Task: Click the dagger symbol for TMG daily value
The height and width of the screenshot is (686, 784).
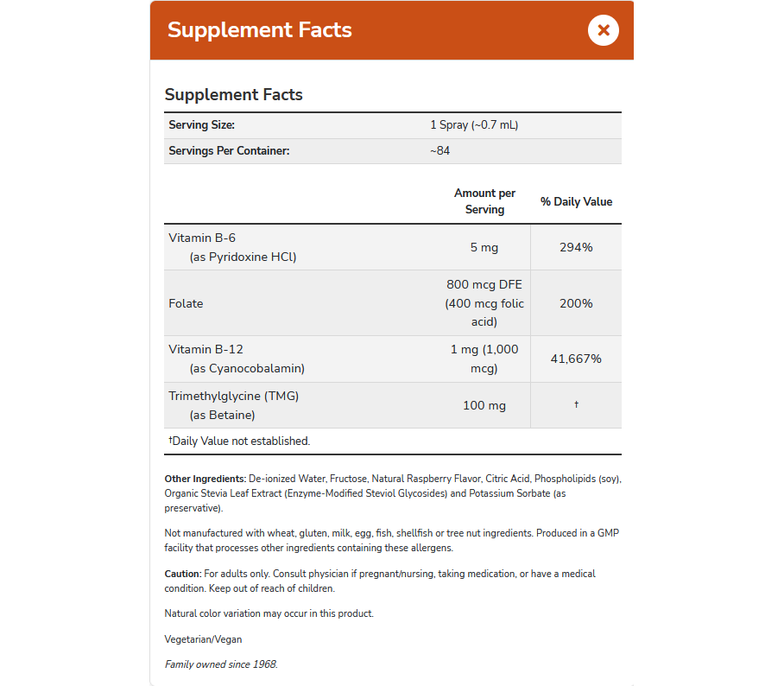Action: pos(576,404)
